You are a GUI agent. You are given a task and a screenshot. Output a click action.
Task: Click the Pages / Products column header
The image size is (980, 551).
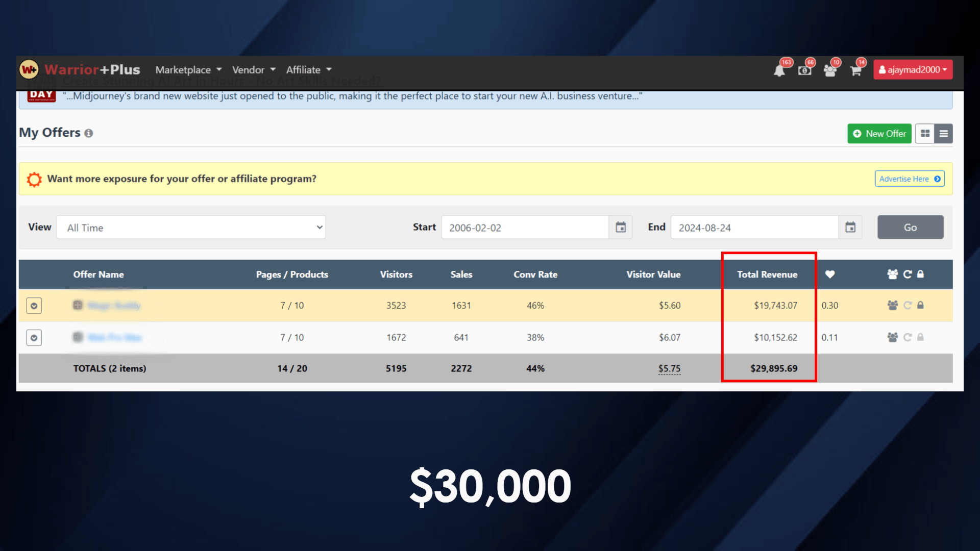(x=292, y=274)
